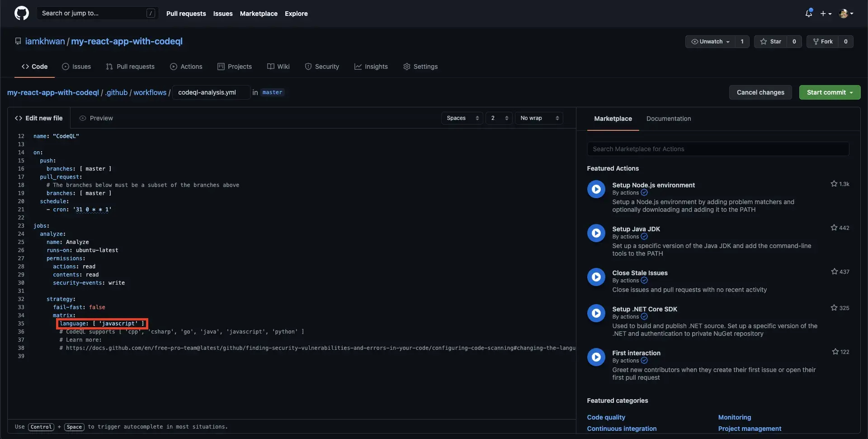Star count icon for Close Stale Issues

coord(834,272)
